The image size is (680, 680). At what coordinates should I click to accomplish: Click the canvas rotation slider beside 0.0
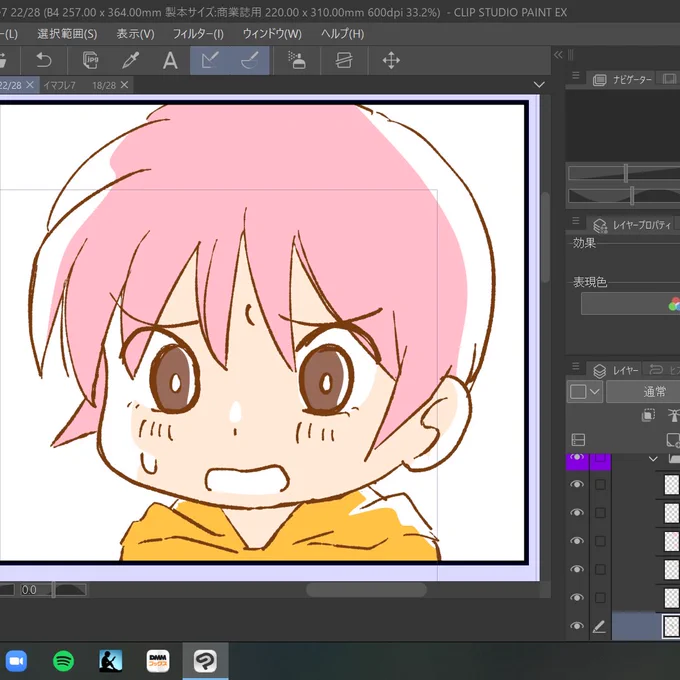[53, 590]
